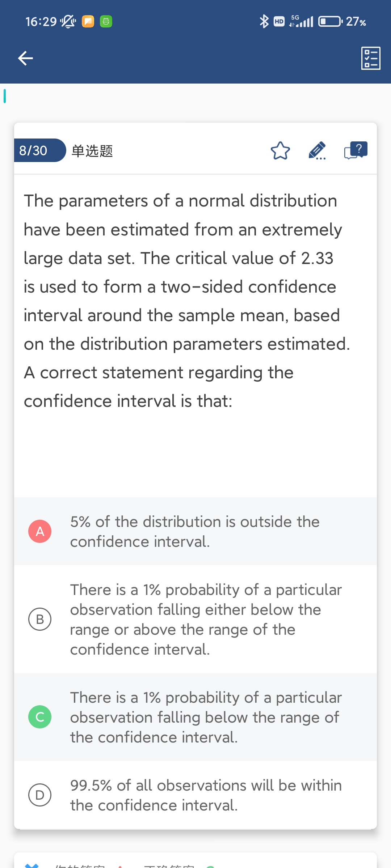Bookmark question with the star icon

tap(280, 151)
